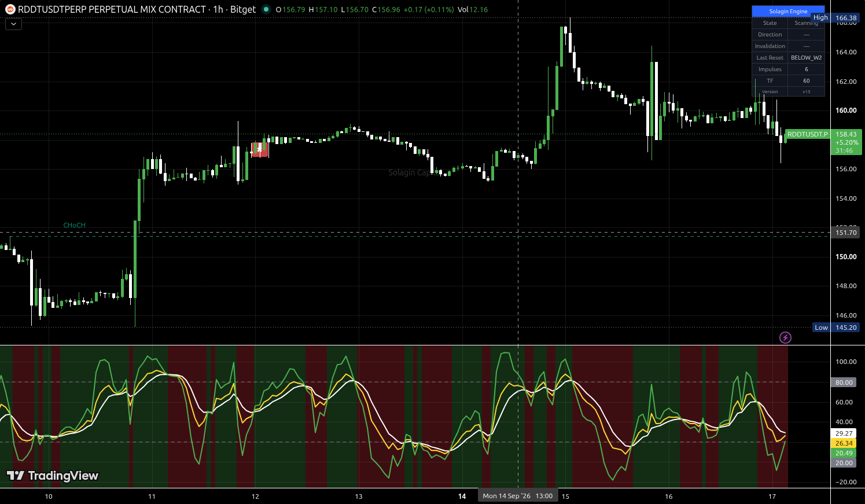Click the date 10 on time axis
This screenshot has width=865, height=504.
point(49,496)
